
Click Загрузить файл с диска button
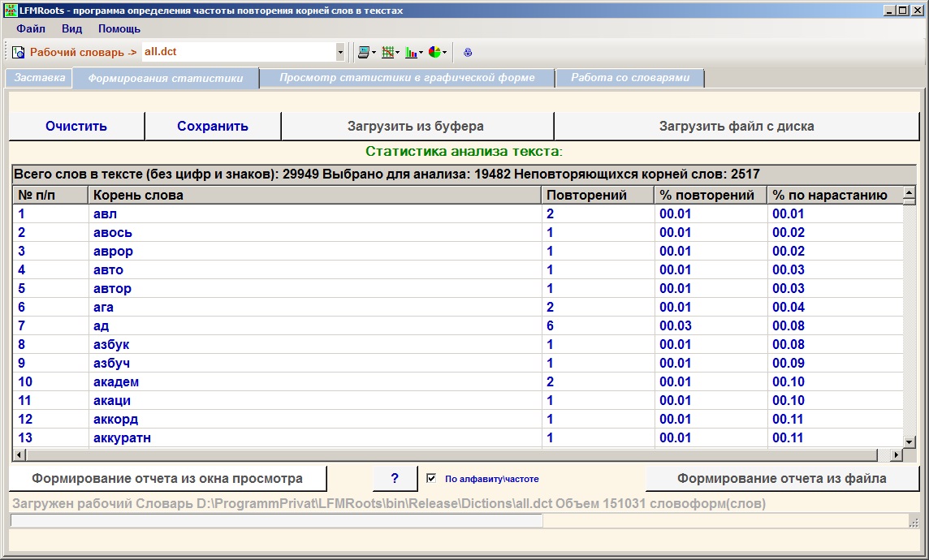737,126
